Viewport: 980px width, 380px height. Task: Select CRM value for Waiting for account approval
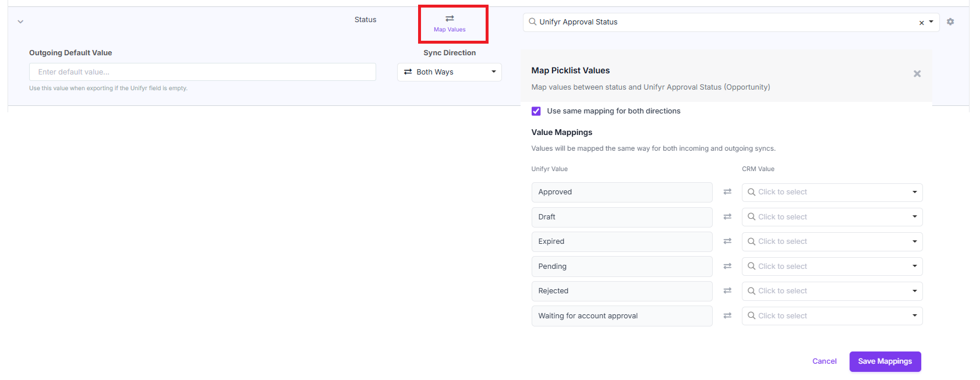click(x=832, y=316)
